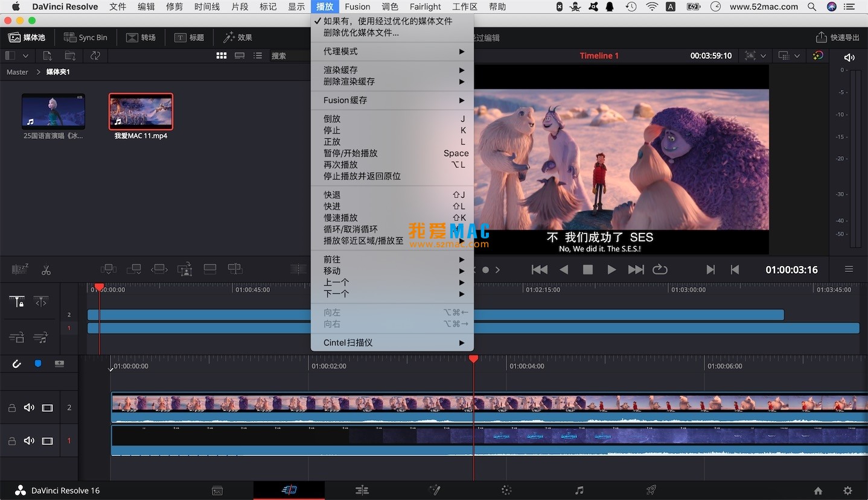Click the viewer stop button

pos(587,270)
